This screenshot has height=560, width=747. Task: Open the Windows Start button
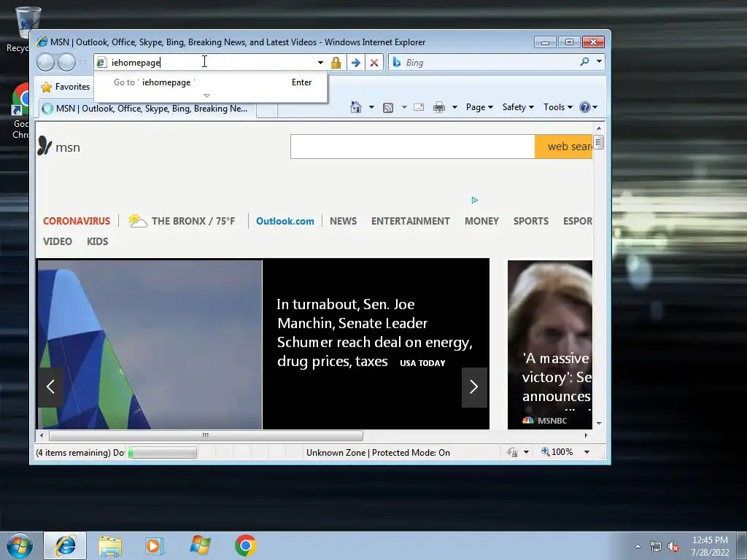(x=20, y=545)
